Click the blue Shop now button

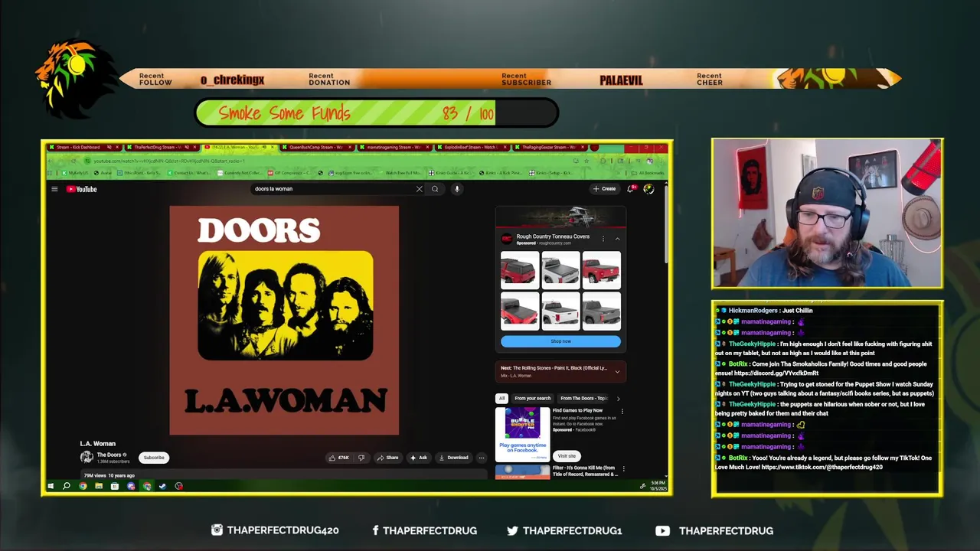pos(560,341)
